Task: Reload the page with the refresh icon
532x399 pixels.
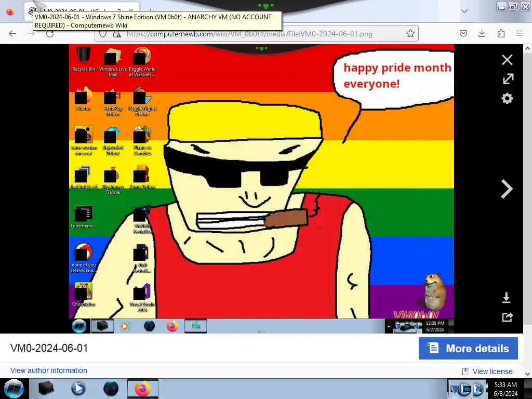Action: 50,34
